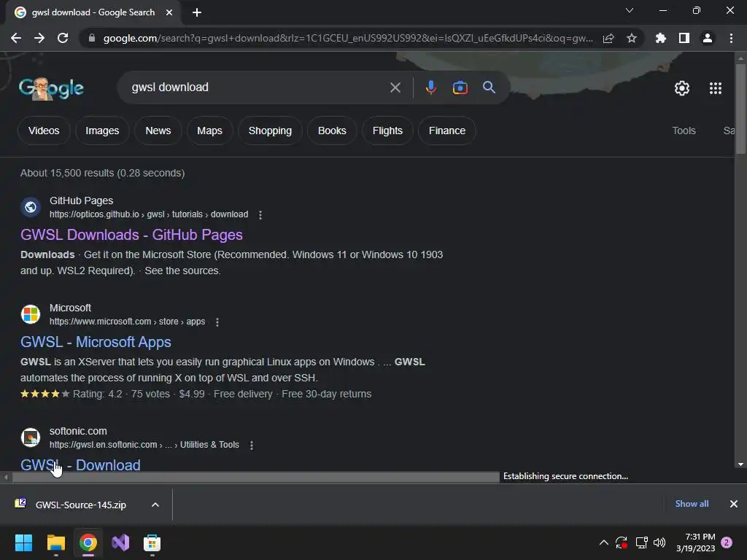Open options for softonic result
The image size is (747, 560).
[252, 446]
